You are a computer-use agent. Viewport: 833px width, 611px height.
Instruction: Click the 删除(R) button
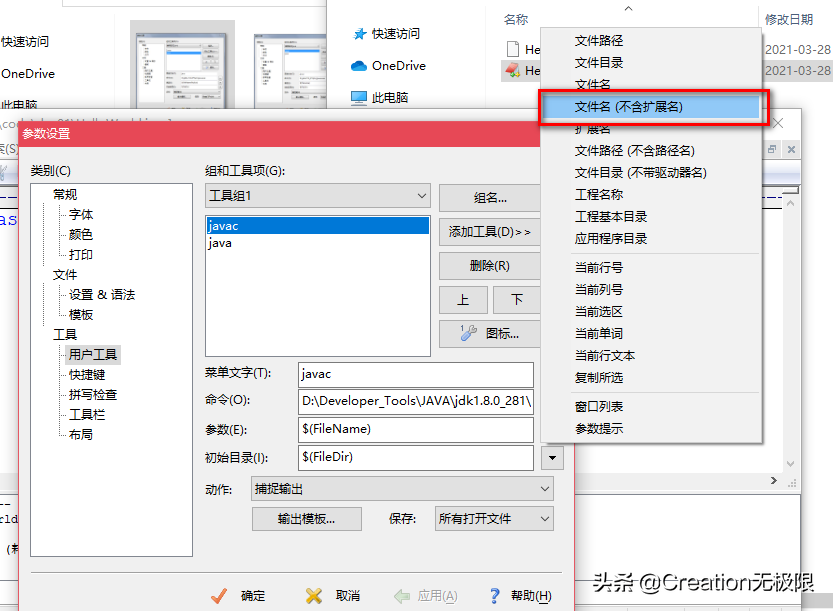[489, 265]
